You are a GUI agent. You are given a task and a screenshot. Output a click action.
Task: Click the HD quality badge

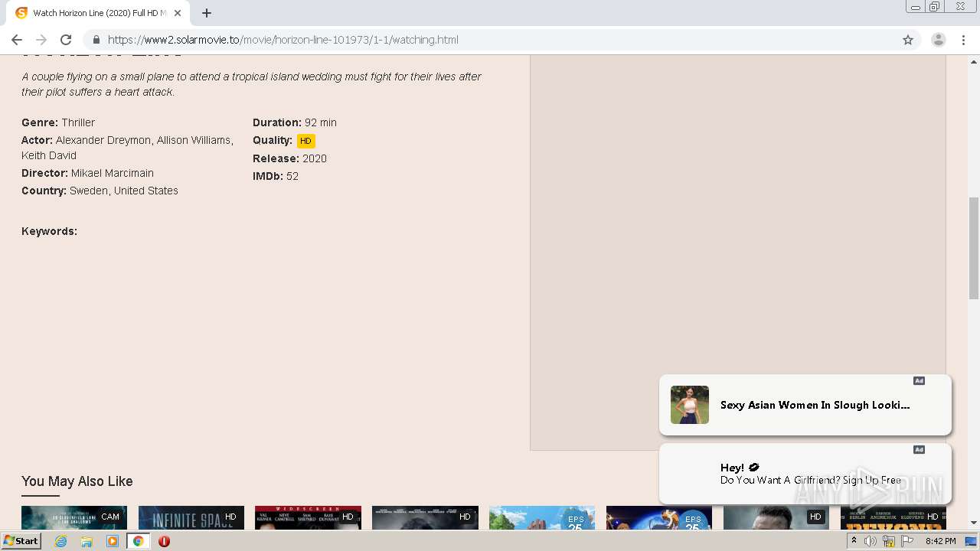pyautogui.click(x=306, y=141)
